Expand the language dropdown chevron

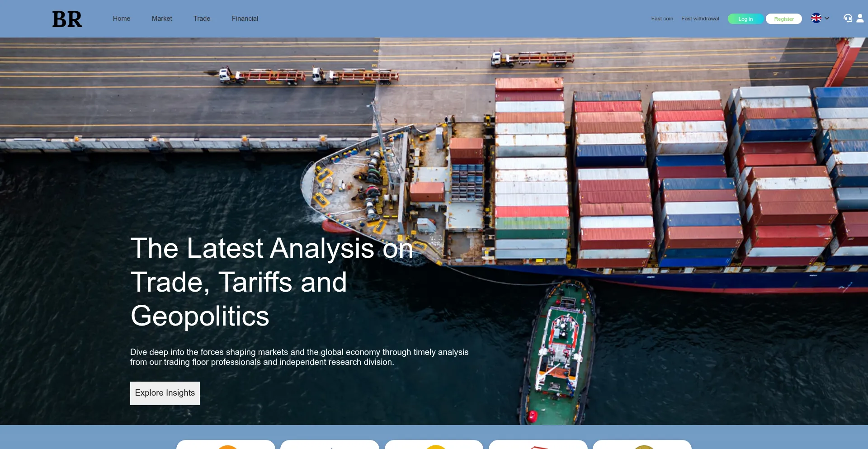827,18
